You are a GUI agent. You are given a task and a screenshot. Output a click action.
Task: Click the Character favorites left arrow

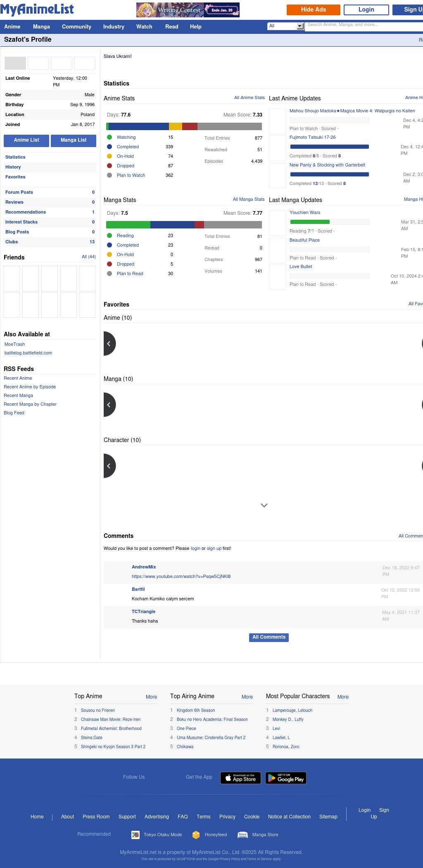click(109, 466)
